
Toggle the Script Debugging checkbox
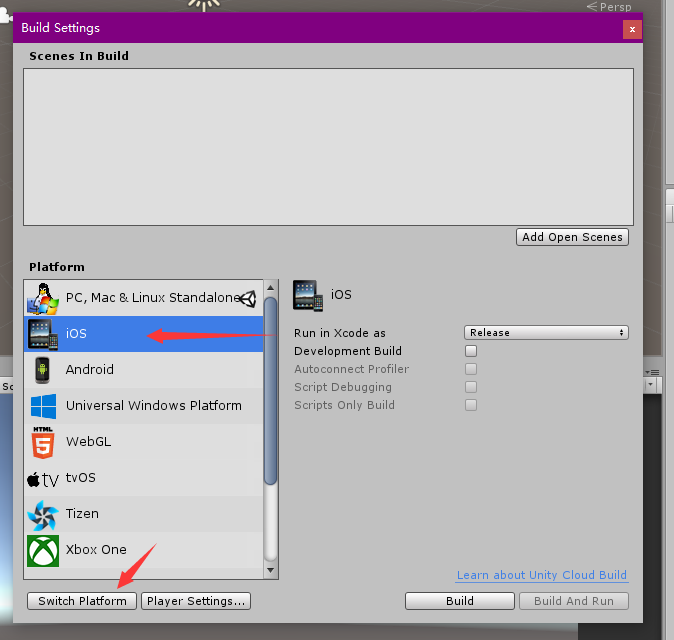coord(471,387)
